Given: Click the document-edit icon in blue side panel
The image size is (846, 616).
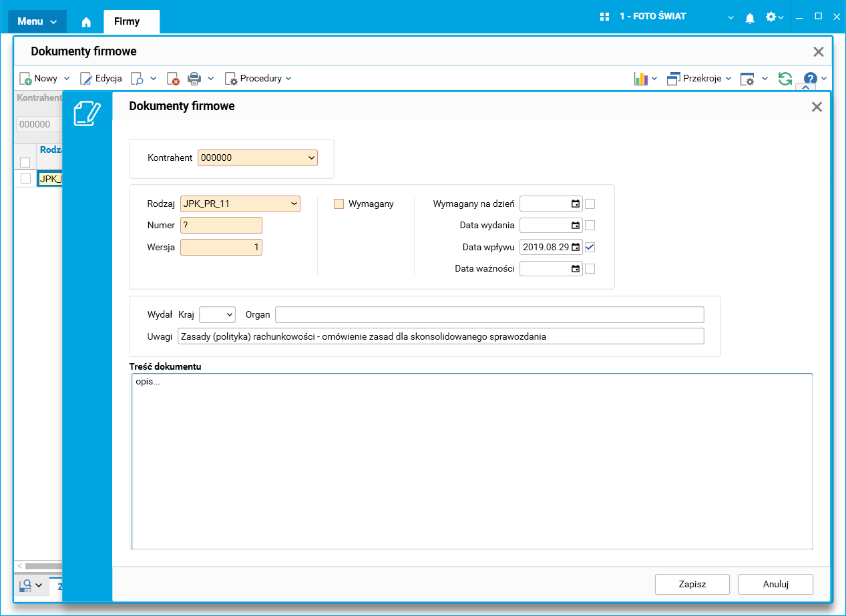Looking at the screenshot, I should click(x=87, y=112).
